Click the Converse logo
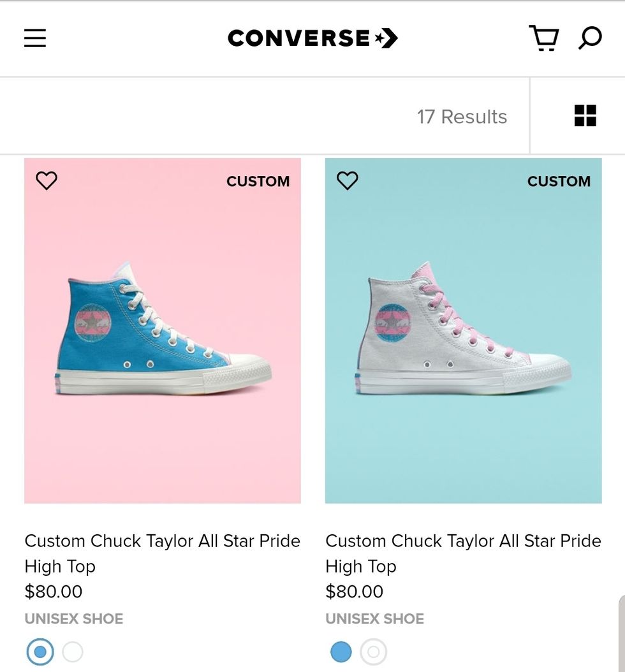625x672 pixels. [x=312, y=39]
